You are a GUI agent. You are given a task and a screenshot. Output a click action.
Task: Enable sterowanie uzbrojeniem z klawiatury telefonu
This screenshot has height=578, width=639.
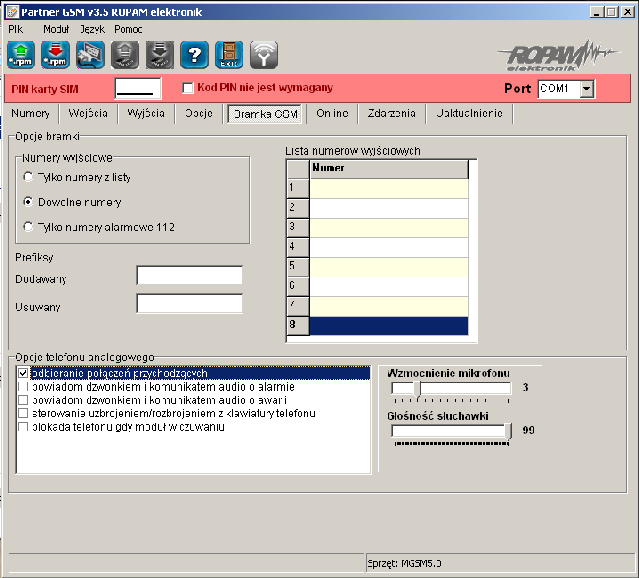(x=23, y=413)
